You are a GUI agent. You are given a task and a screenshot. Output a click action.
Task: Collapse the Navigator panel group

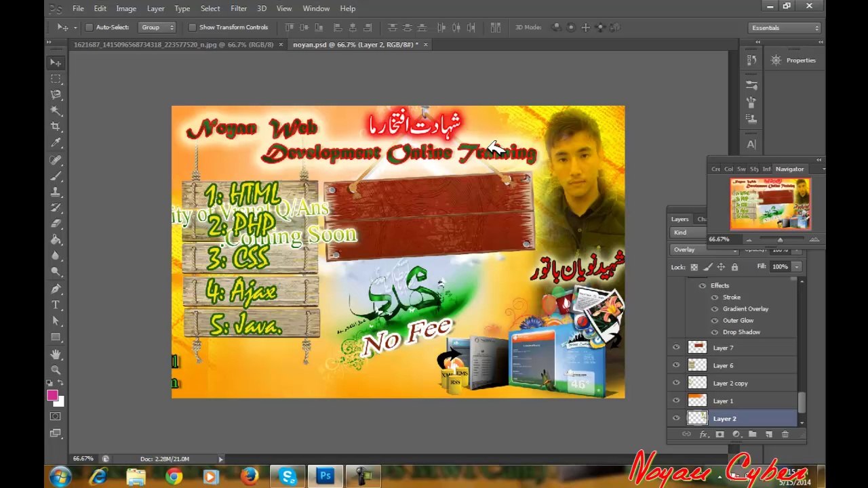[819, 160]
